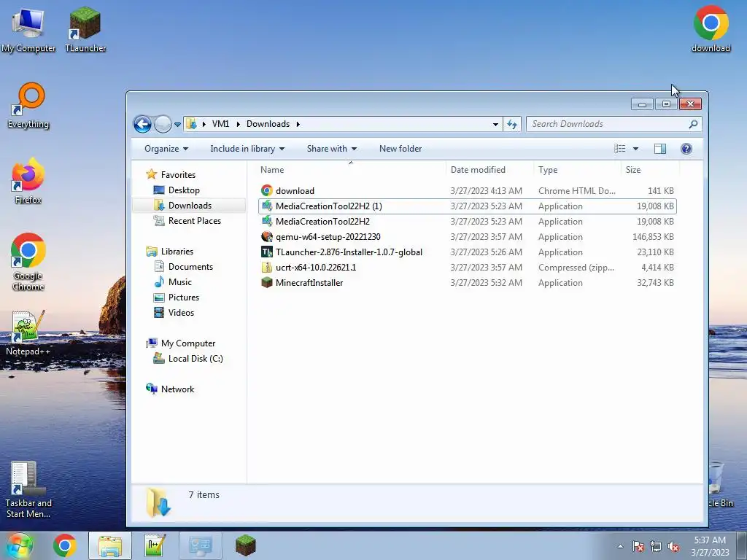The width and height of the screenshot is (747, 560).
Task: Show the preview pane
Action: 659,149
